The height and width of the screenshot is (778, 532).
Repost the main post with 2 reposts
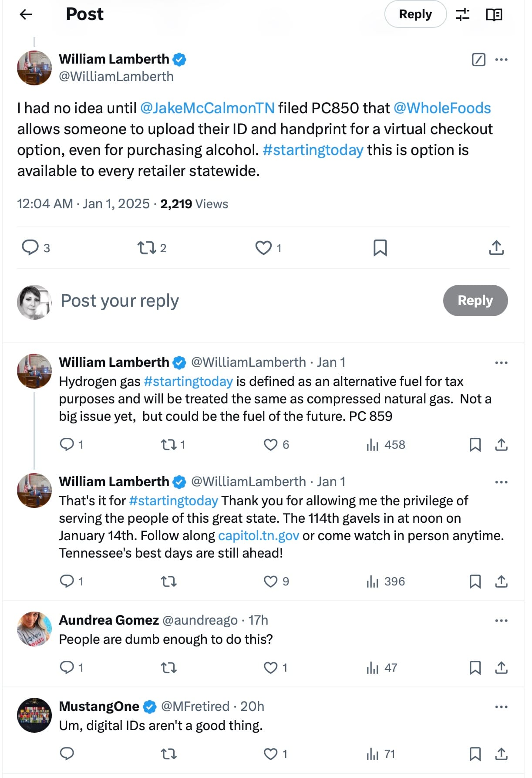[x=147, y=248]
